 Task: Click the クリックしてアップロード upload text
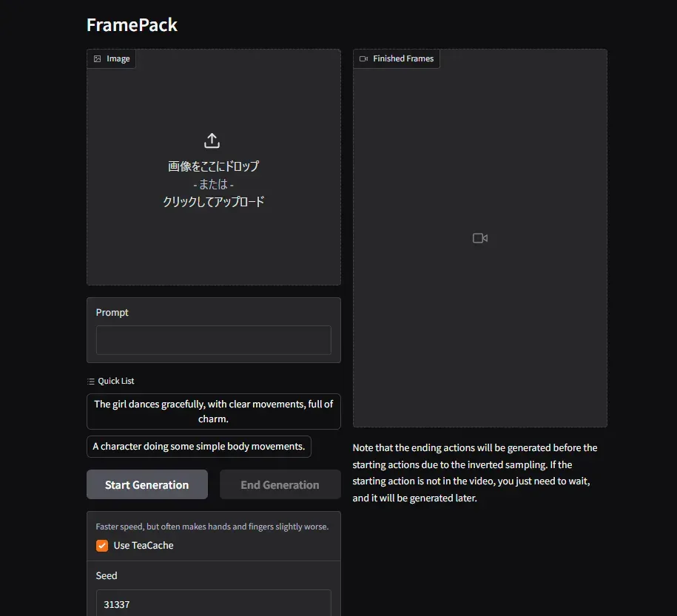(214, 202)
